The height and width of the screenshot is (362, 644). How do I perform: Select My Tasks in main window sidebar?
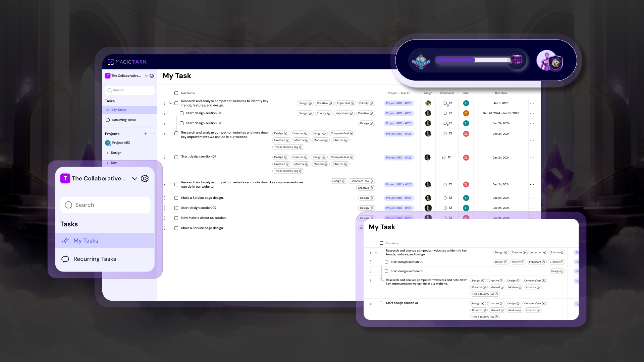[x=129, y=110]
